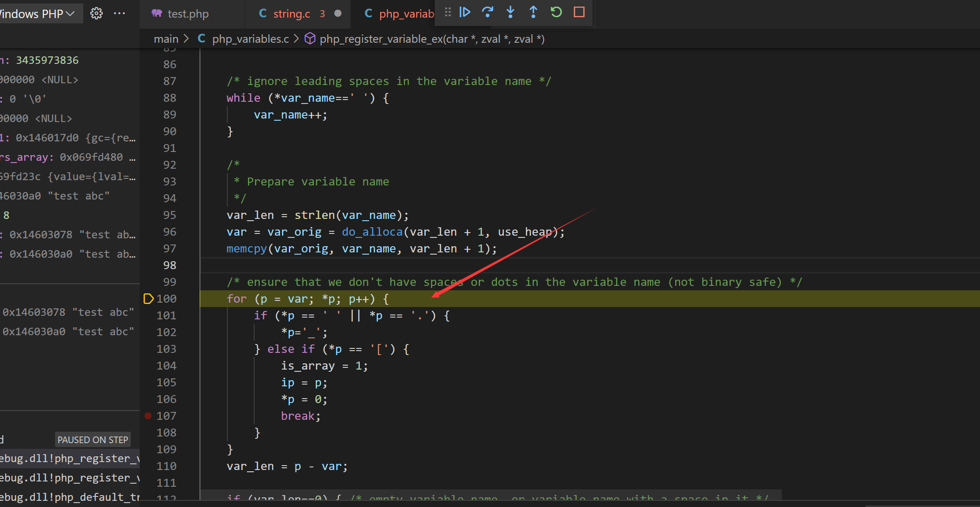Select the 46030a0 "test abc" variable row

70,196
